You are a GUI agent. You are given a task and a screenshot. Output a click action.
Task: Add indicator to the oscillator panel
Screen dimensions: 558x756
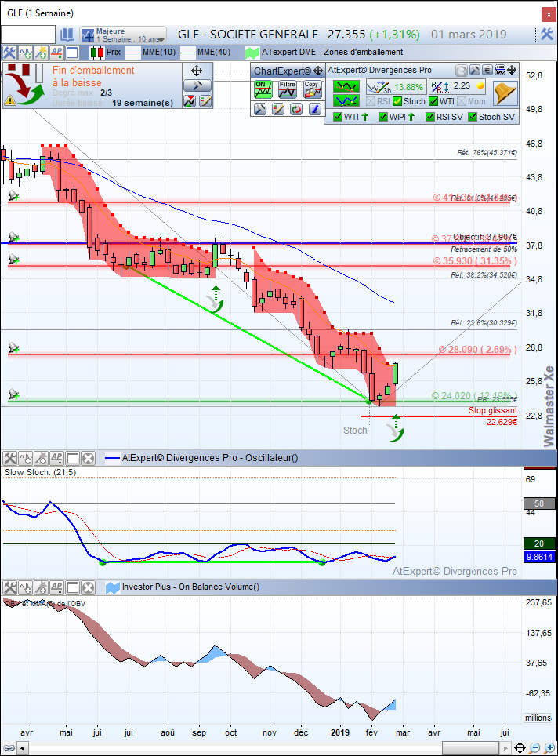click(x=25, y=458)
